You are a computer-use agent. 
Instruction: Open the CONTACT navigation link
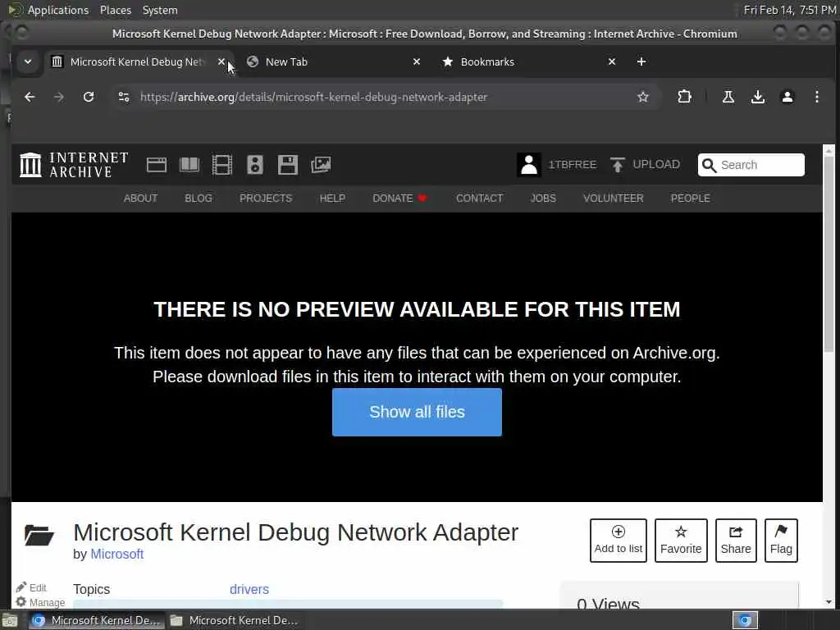479,199
